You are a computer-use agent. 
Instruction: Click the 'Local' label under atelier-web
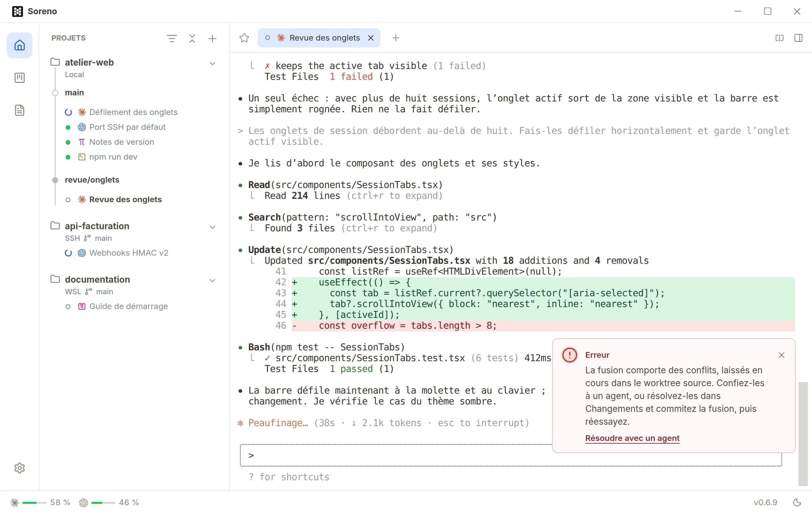74,74
